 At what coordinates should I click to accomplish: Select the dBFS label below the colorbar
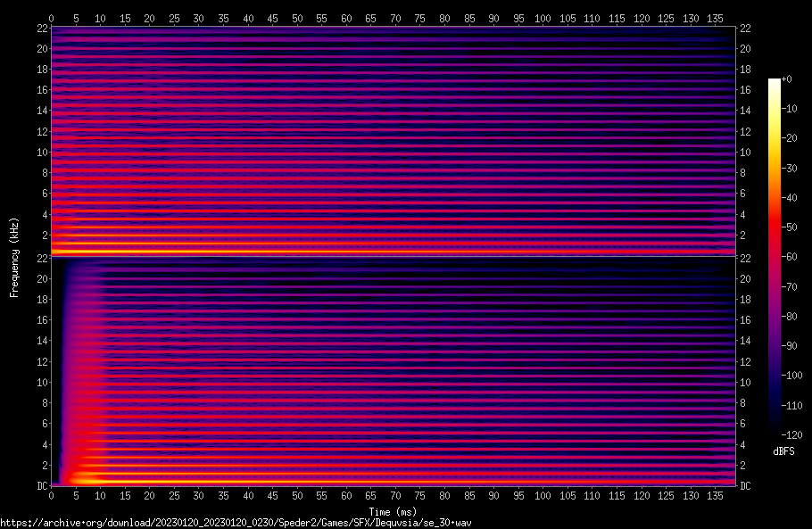click(784, 452)
